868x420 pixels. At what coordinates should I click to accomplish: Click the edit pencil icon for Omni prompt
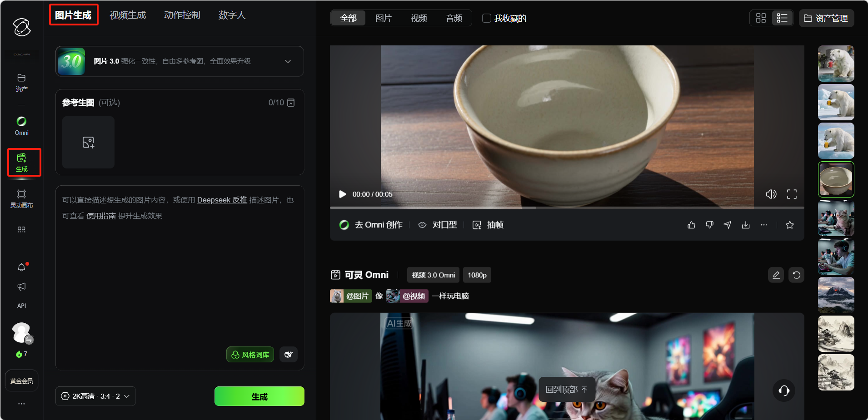[x=776, y=275]
